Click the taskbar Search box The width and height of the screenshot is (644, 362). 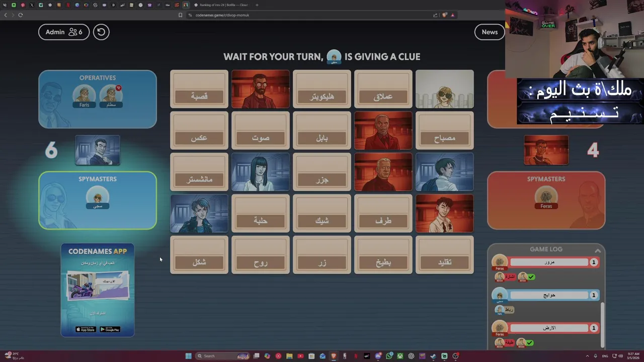click(x=223, y=356)
